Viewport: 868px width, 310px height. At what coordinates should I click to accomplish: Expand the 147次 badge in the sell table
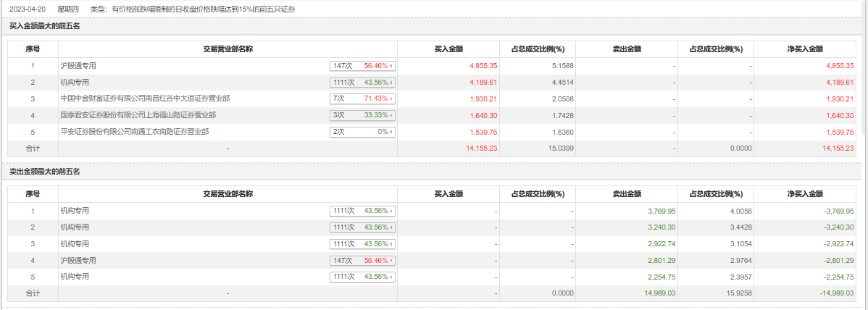363,260
